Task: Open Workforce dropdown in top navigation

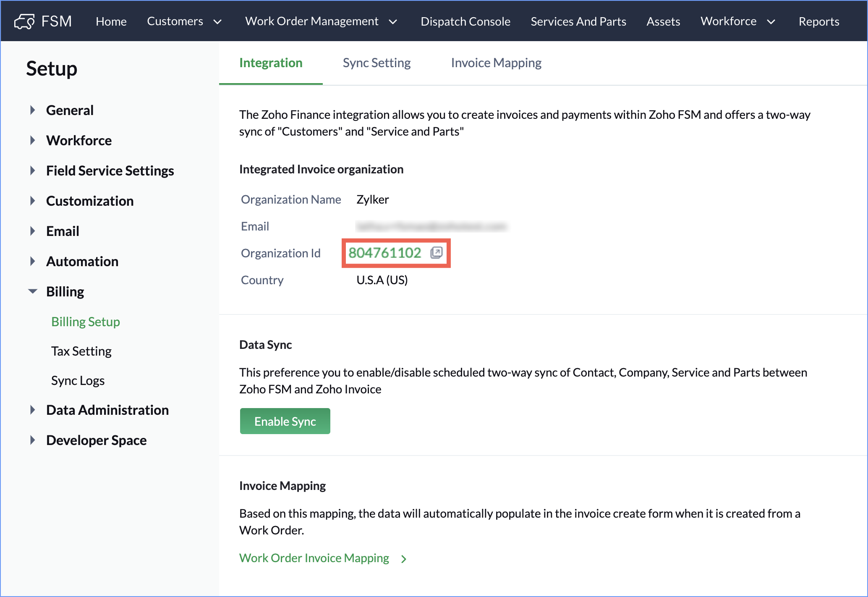Action: pos(737,21)
